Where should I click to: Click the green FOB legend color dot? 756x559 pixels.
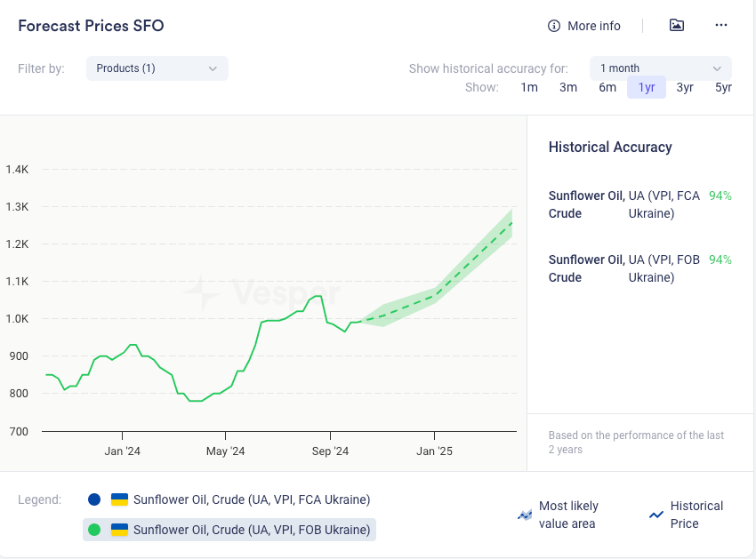94,530
